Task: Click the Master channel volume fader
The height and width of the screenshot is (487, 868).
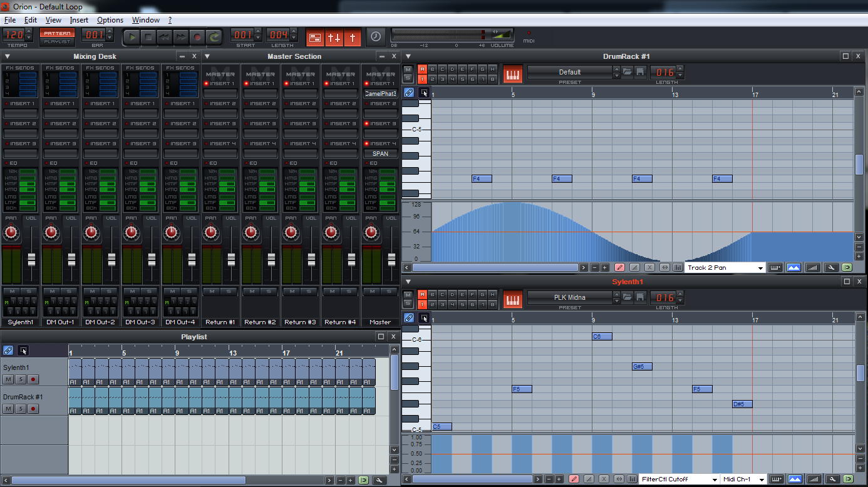Action: tap(392, 259)
